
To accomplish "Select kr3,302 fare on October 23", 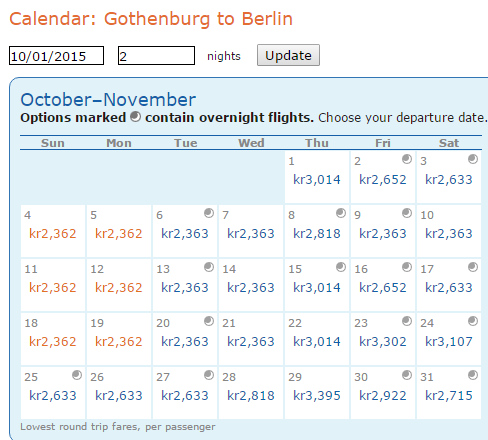I will pyautogui.click(x=383, y=342).
